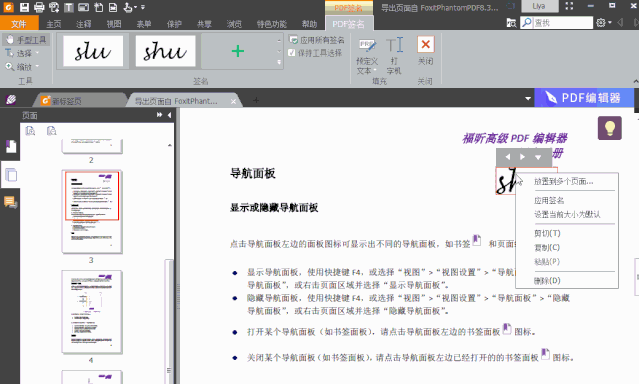
Task: Click 应用所有签名 button
Action: [317, 40]
